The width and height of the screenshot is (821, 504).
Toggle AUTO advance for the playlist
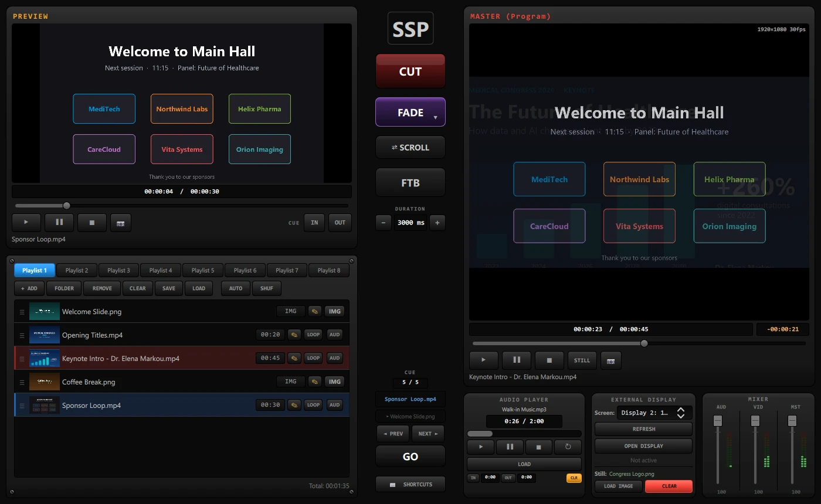pos(236,288)
